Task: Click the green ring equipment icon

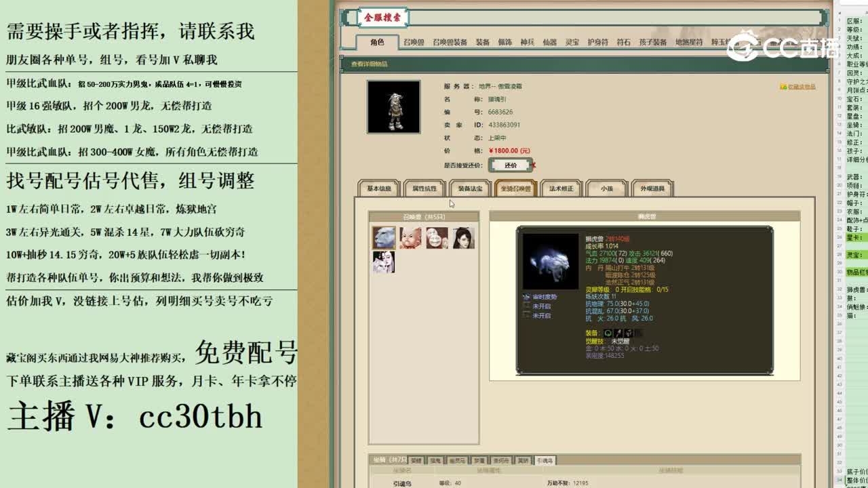Action: (x=608, y=333)
